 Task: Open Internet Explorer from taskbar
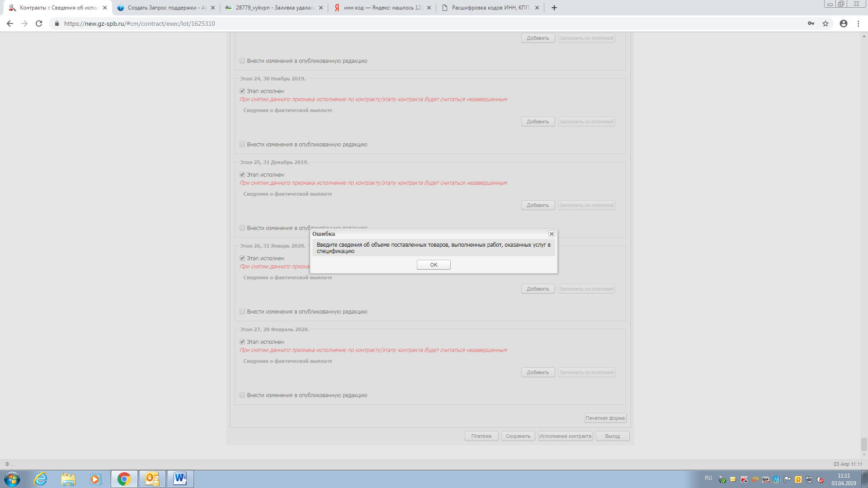[41, 479]
